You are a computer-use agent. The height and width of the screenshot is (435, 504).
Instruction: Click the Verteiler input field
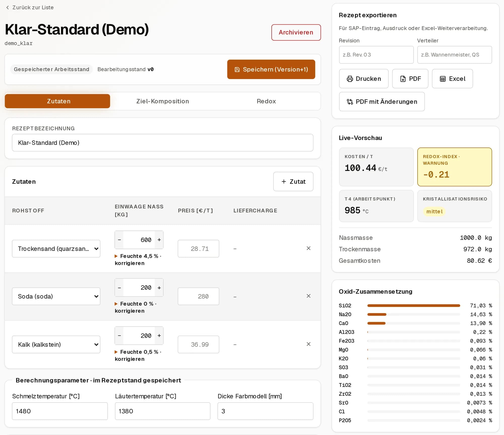[454, 55]
